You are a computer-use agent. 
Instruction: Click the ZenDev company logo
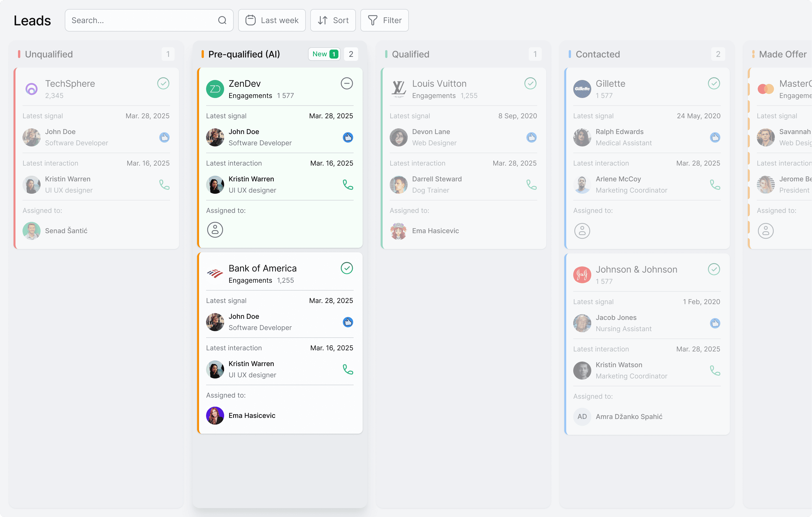(215, 89)
